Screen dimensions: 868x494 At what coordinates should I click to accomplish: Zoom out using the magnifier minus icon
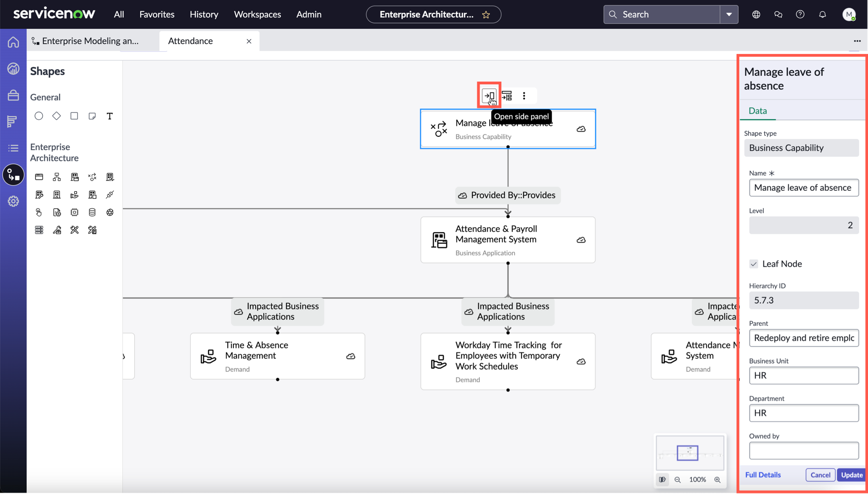tap(678, 480)
